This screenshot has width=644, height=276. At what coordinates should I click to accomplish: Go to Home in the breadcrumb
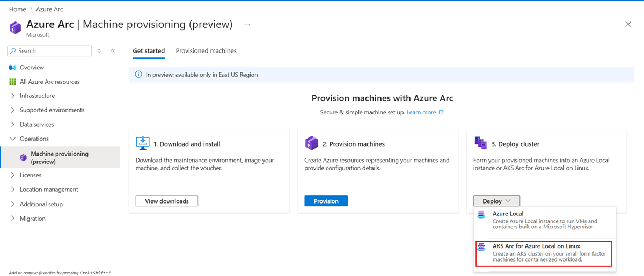[18, 9]
